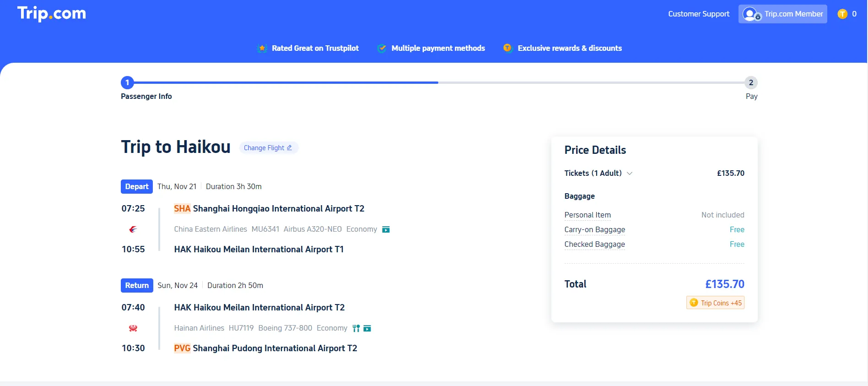Viewport: 868px width, 386px height.
Task: Click the booking progress bar
Action: [x=439, y=82]
